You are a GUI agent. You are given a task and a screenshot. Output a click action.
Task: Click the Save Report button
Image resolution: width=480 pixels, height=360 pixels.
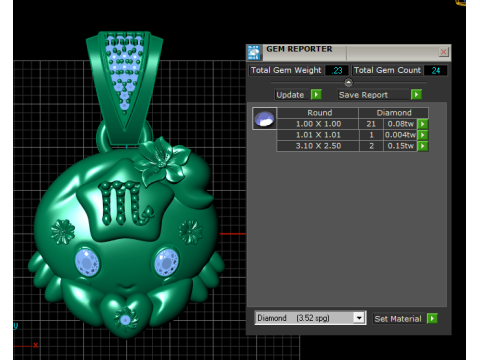[374, 95]
